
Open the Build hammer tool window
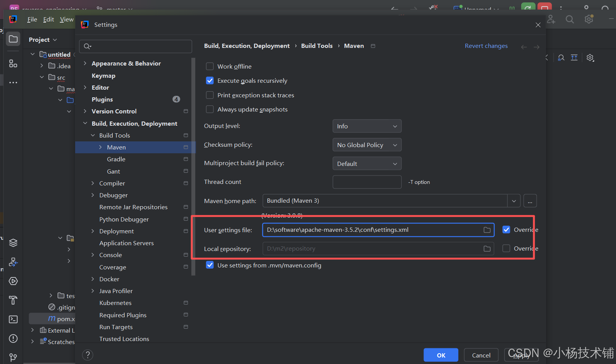(x=13, y=300)
